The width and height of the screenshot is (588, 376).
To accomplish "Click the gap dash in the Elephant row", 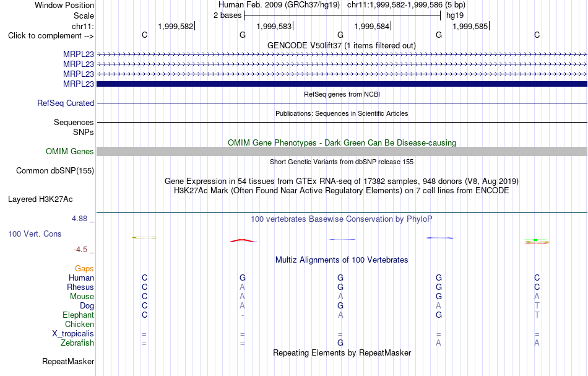I will [243, 315].
